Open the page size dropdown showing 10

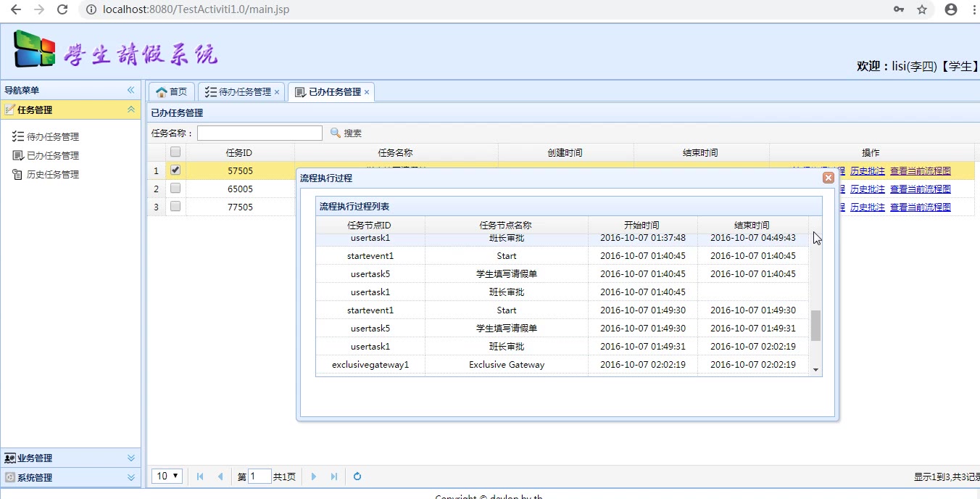(x=167, y=477)
